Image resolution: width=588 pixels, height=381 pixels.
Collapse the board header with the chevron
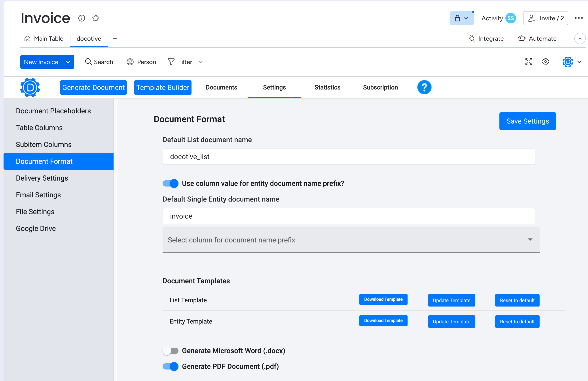580,39
